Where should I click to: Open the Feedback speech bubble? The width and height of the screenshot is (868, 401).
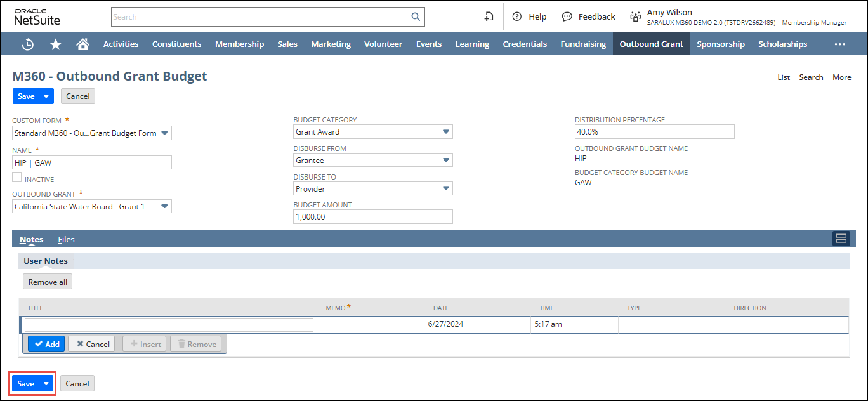(x=589, y=17)
